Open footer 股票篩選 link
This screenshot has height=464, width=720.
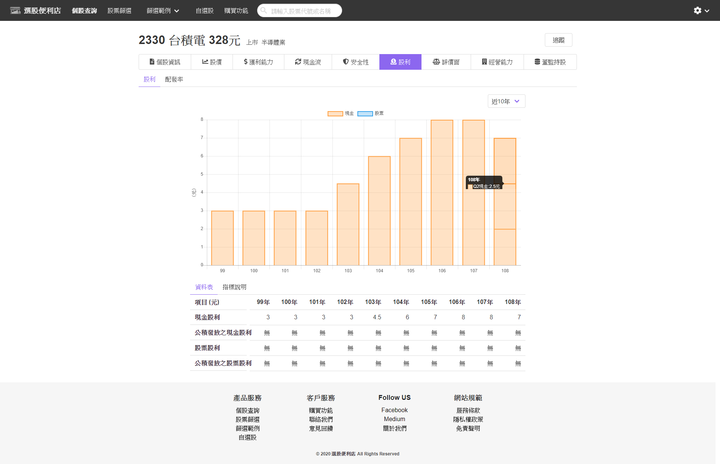(x=248, y=419)
